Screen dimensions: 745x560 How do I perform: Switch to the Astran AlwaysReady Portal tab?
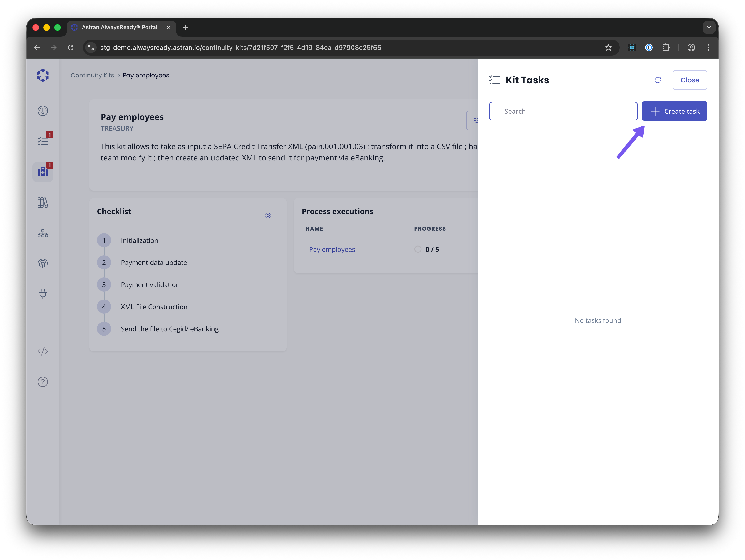tap(119, 27)
